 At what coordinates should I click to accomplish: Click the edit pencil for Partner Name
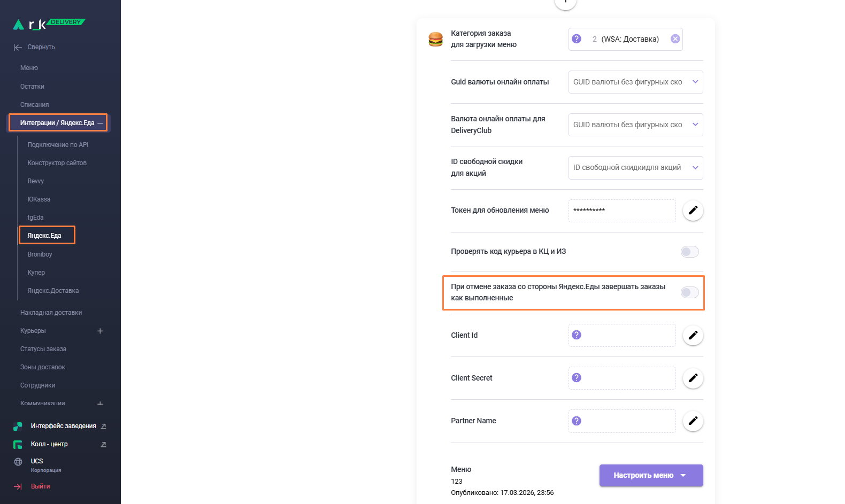[x=693, y=421]
